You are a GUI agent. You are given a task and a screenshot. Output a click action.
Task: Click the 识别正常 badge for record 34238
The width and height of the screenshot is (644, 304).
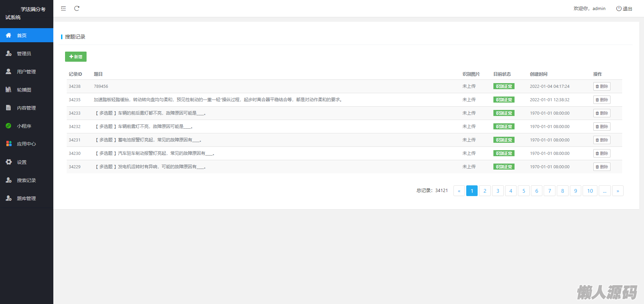point(504,86)
